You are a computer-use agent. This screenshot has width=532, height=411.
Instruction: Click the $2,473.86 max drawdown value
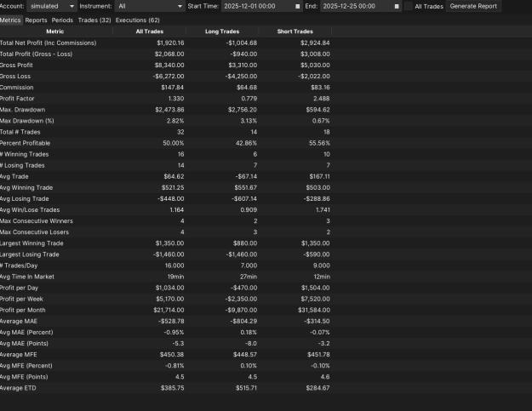tap(169, 110)
